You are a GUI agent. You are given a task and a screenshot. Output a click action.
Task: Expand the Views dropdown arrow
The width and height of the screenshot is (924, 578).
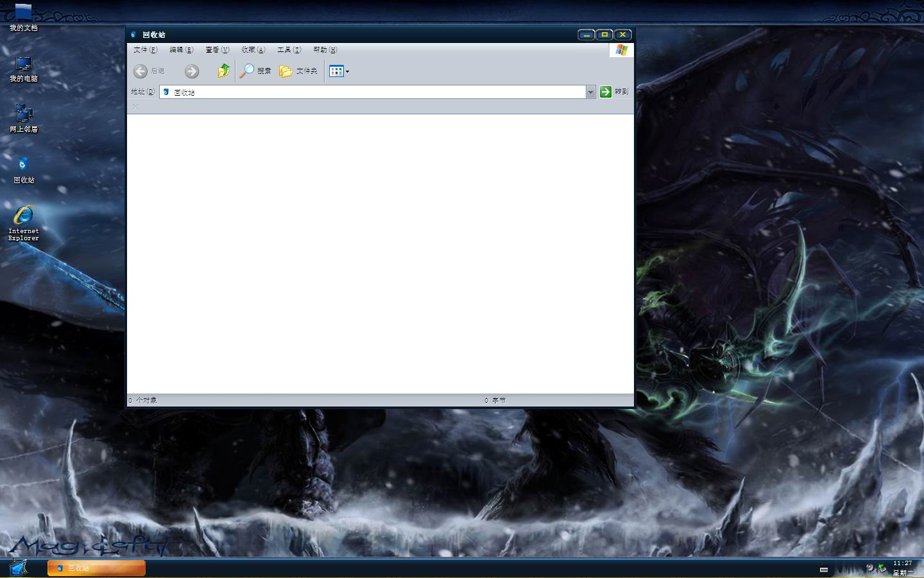click(347, 72)
